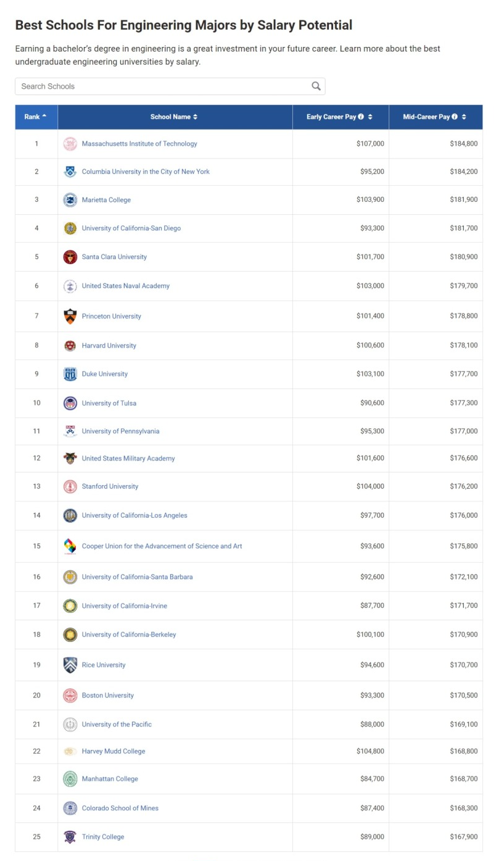Open Columbia University in the City of New York
504x861 pixels.
coord(146,172)
